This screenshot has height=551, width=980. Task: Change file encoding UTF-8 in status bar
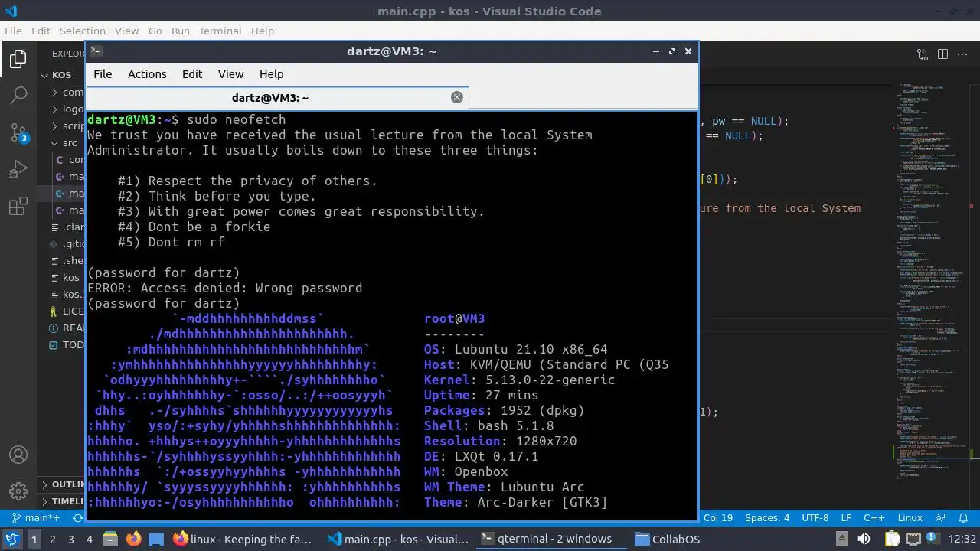pos(815,518)
